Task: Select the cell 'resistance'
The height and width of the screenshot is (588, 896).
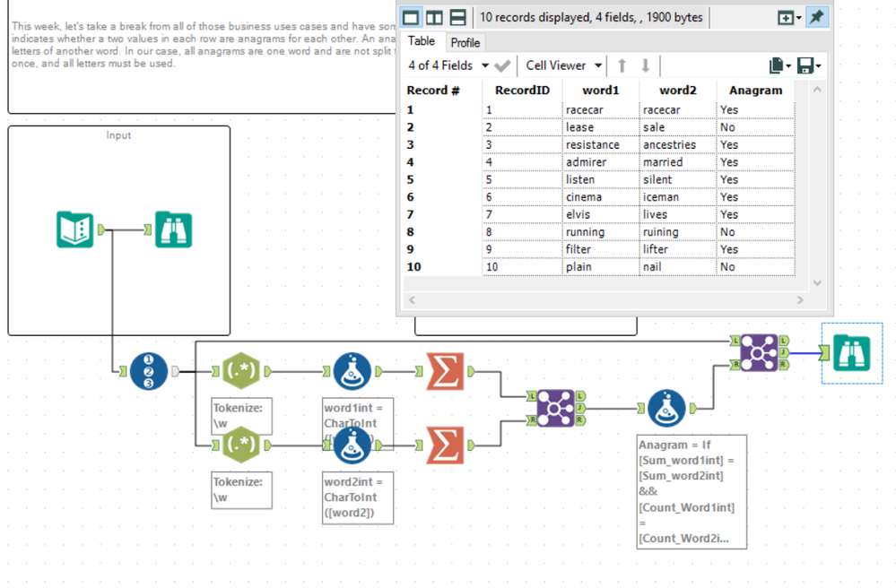Action: (601, 144)
